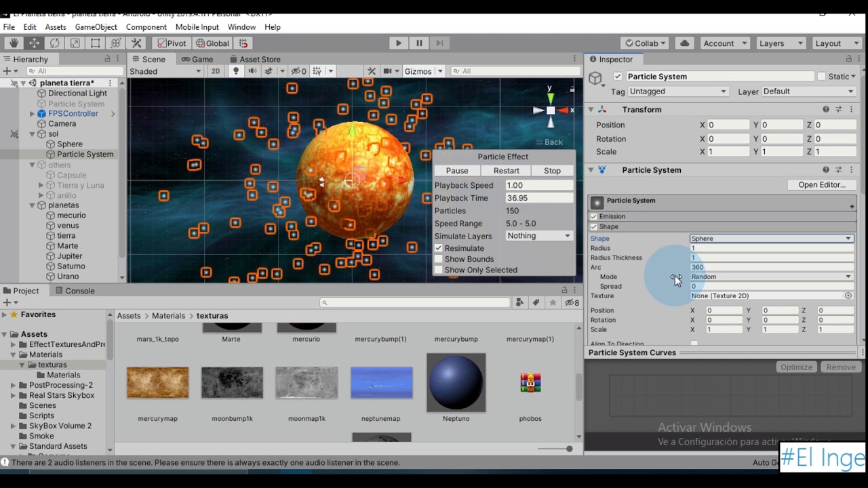Select the Scale tool in the toolbar
Viewport: 868px width, 488px height.
point(75,43)
